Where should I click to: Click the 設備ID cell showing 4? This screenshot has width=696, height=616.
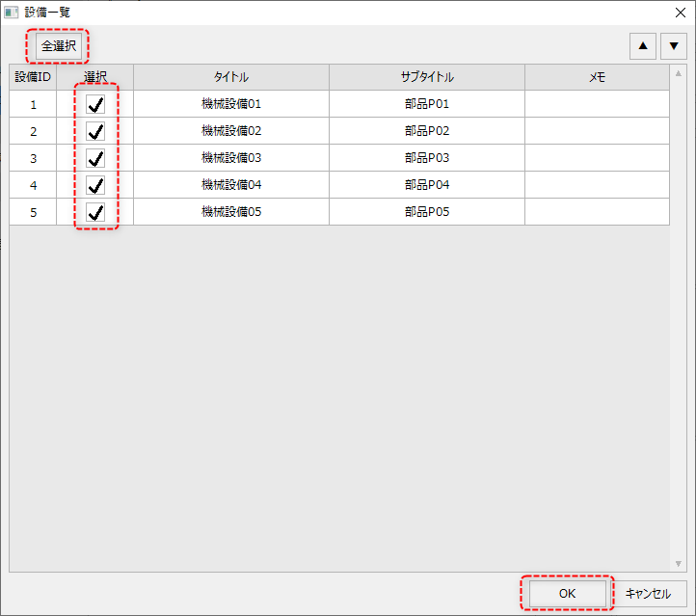[33, 185]
